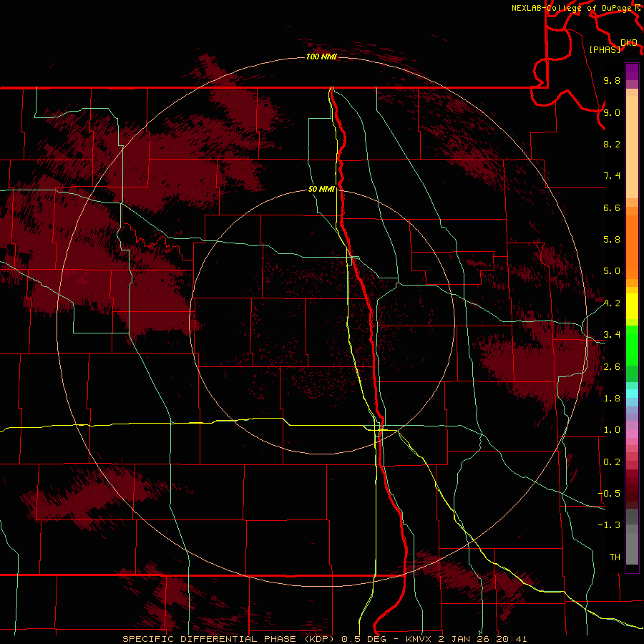Click the DKD product code label
Screen dimensions: 644x644
click(629, 43)
